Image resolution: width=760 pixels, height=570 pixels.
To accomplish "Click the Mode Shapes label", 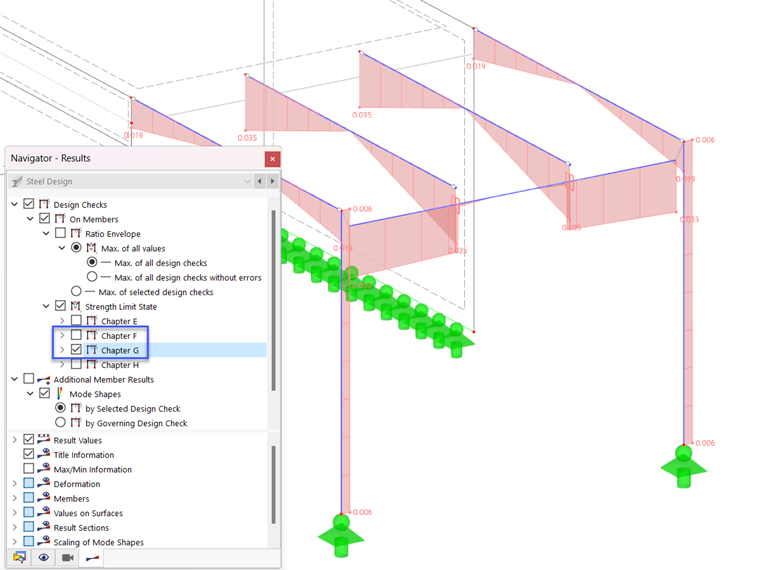I will click(x=95, y=394).
